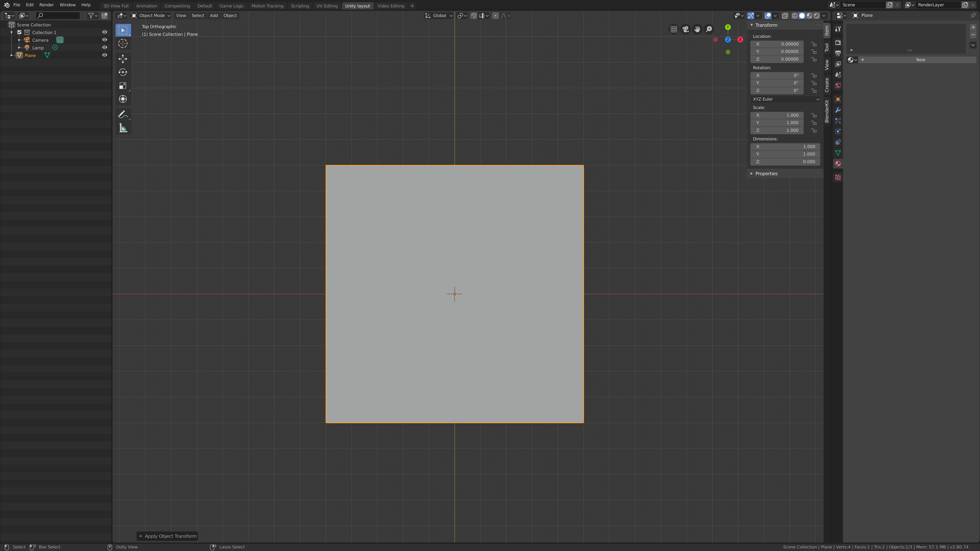Toggle orthographic grid view gizmo button
This screenshot has width=980, height=551.
(674, 29)
